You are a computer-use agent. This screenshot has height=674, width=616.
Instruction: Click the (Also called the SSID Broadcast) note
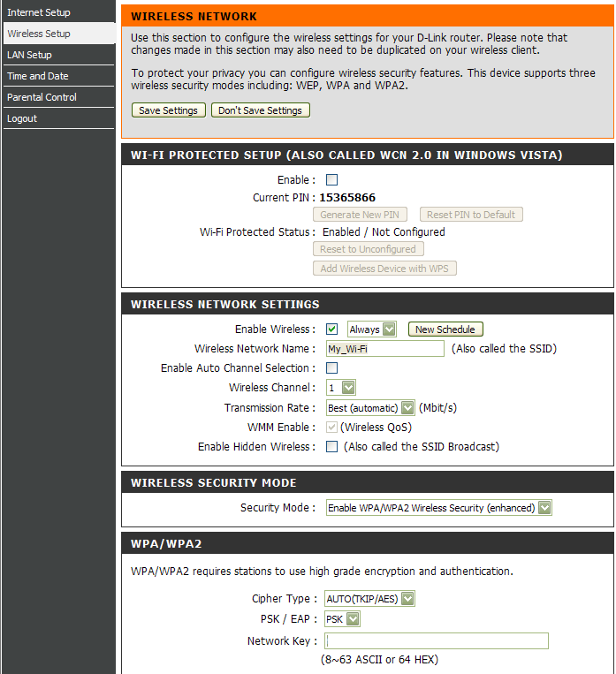pos(422,447)
